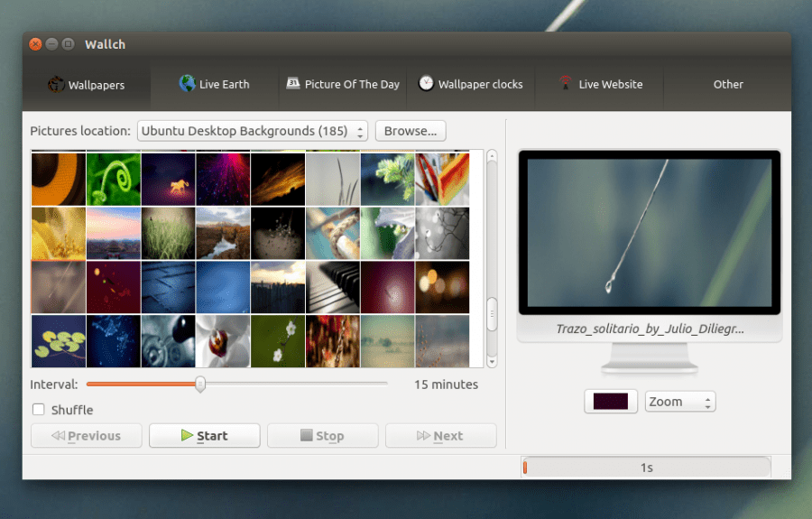The height and width of the screenshot is (519, 812).
Task: Click the Interval slider handle
Action: [200, 385]
